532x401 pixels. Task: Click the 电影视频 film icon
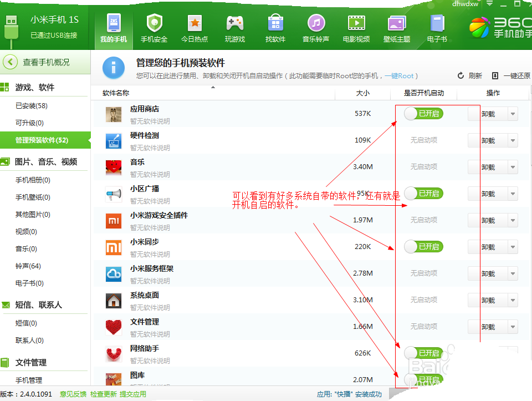tap(356, 23)
